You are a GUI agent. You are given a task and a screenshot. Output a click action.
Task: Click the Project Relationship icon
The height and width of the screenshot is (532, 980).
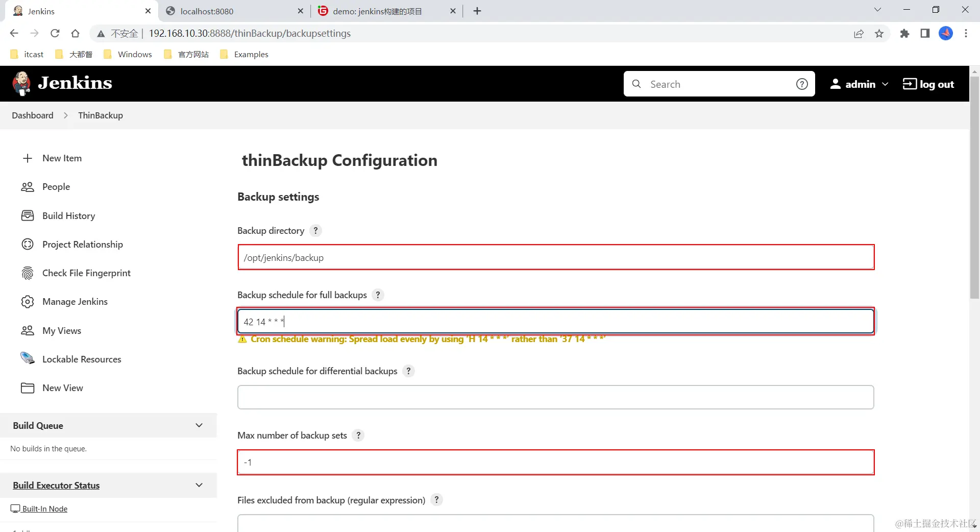tap(28, 244)
